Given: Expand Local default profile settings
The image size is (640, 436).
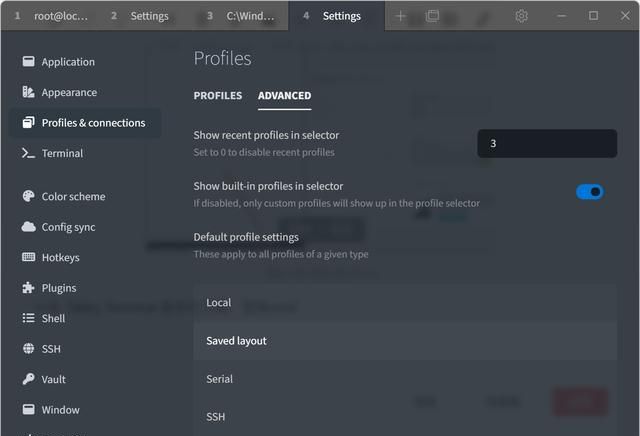Looking at the screenshot, I should tap(405, 303).
